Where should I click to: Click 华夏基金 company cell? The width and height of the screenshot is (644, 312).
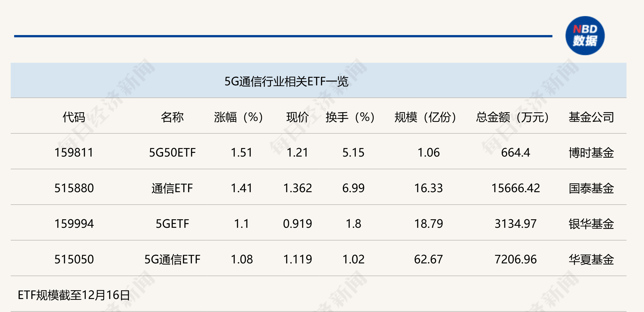(x=591, y=259)
